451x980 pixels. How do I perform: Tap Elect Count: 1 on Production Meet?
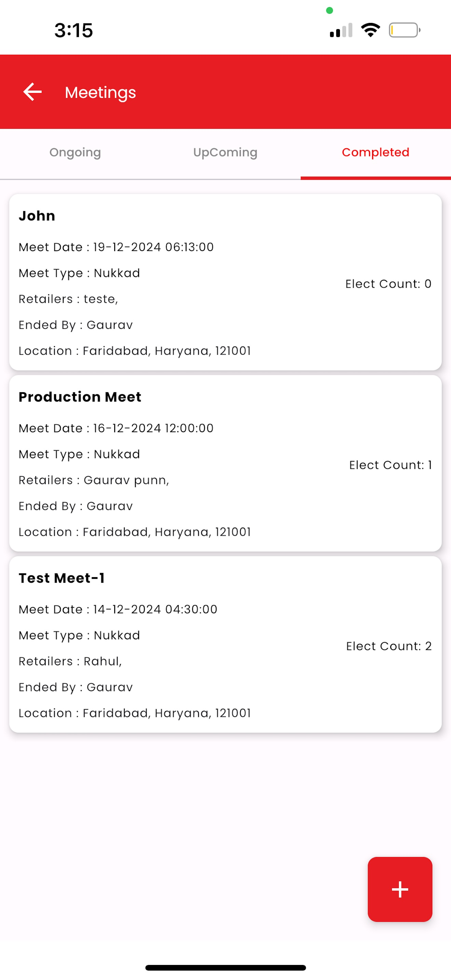click(391, 465)
